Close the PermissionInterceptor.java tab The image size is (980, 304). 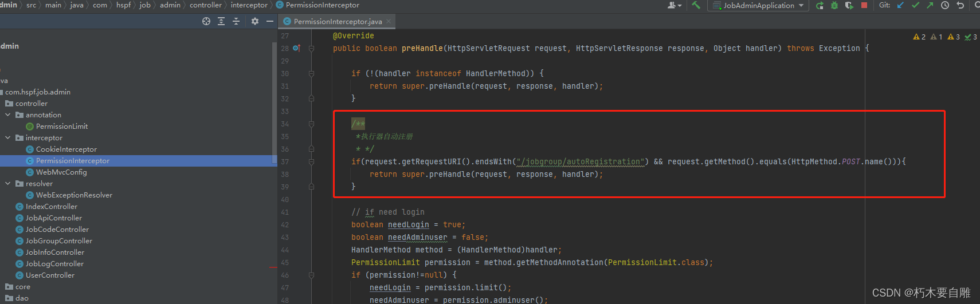389,21
